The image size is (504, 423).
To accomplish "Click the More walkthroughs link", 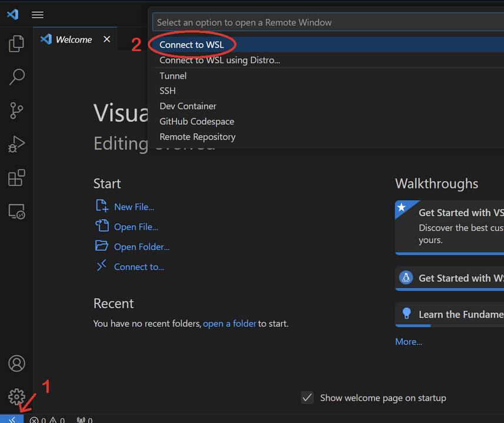I will (x=409, y=342).
